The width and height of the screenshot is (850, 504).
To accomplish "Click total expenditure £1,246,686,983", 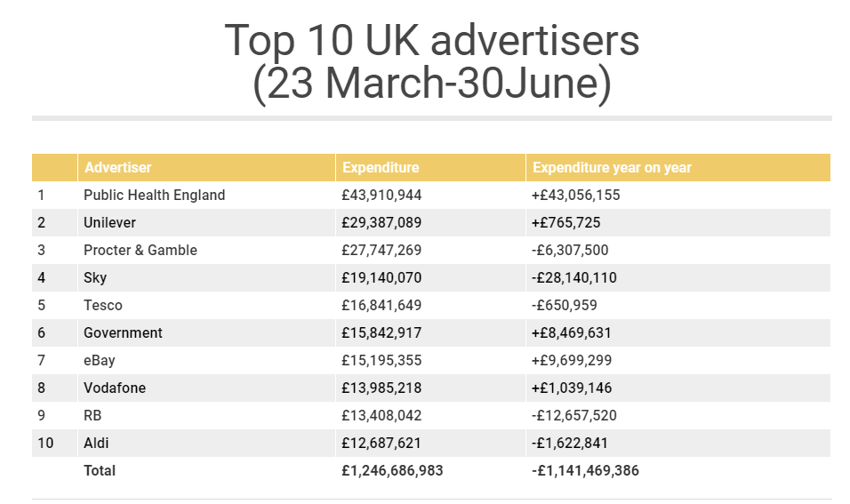I will point(392,470).
